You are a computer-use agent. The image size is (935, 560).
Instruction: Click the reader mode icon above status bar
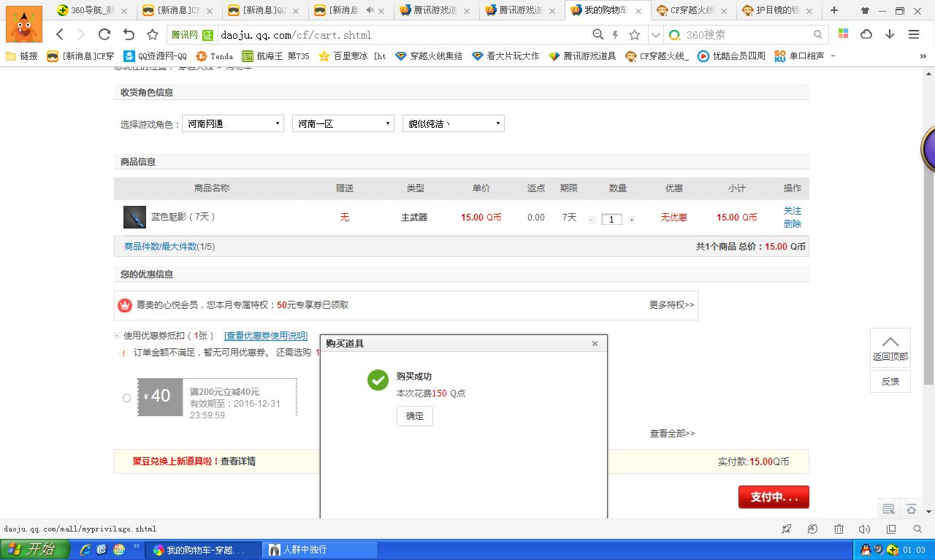click(889, 509)
